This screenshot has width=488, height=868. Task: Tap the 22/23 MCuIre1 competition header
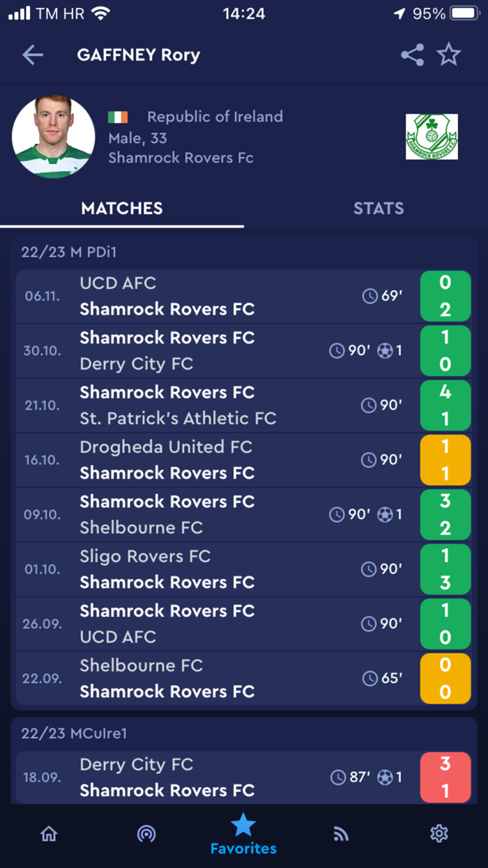74,733
